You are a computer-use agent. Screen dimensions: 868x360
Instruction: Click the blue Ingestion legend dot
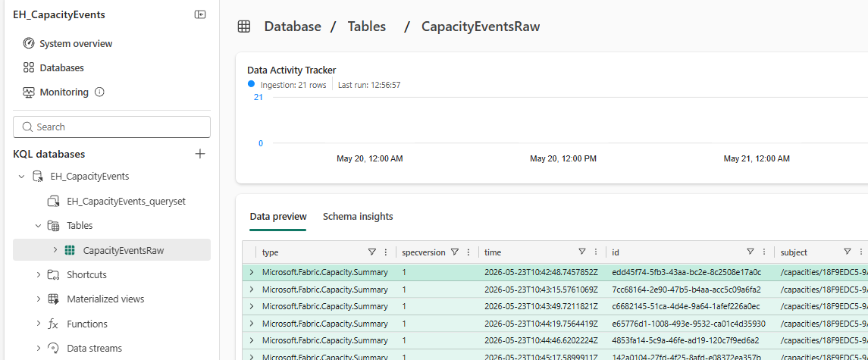tap(252, 85)
